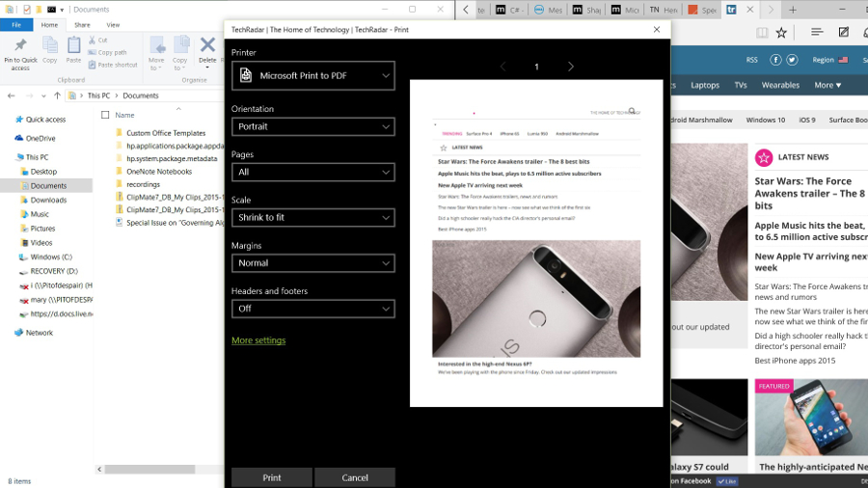Click Pin to Quick access in File Explorer

(20, 54)
